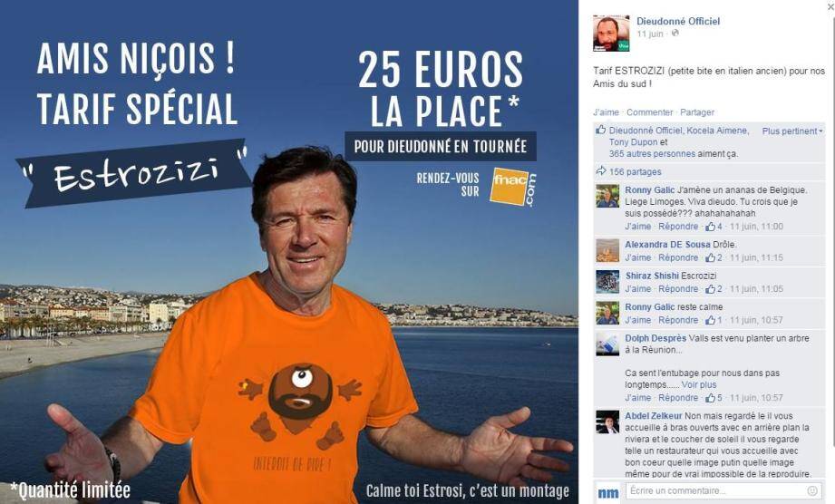Click Partager under the post
835x504 pixels.
click(x=697, y=112)
